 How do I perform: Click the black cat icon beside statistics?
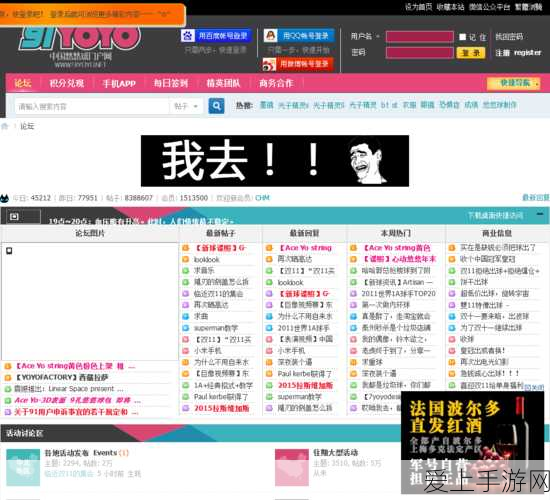(x=4, y=198)
